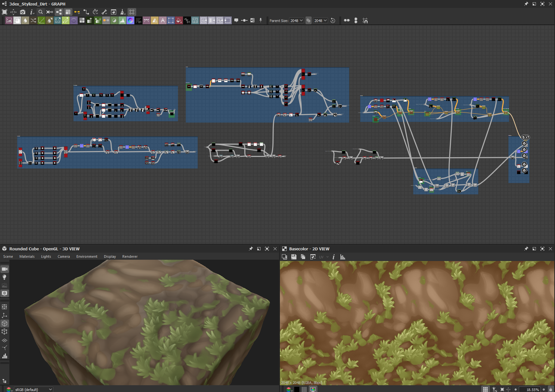The image size is (555, 392).
Task: Select the camera tool in 3D view sidebar
Action: 4,269
